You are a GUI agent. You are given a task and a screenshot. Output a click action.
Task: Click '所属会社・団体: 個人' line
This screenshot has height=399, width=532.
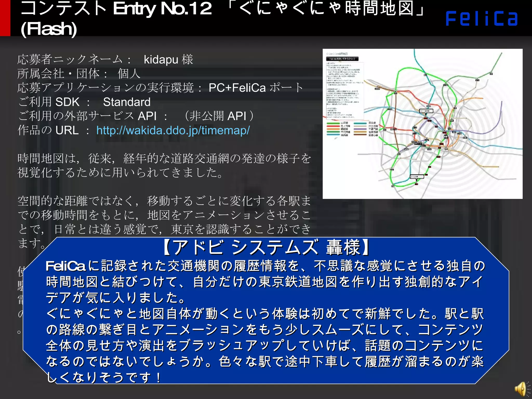(x=79, y=74)
